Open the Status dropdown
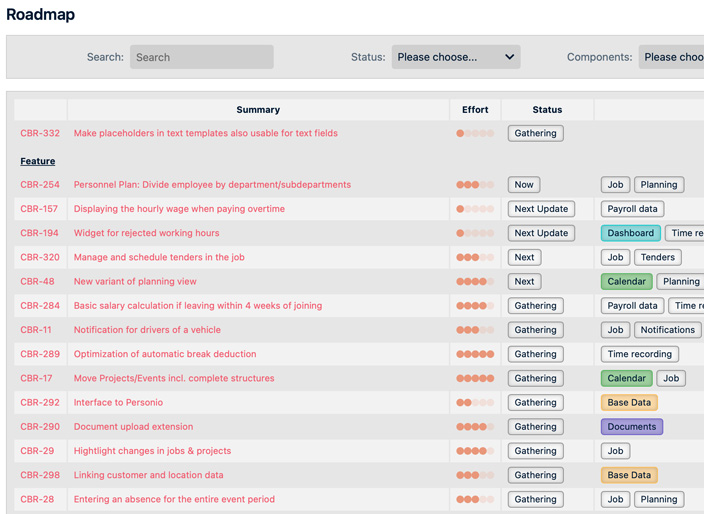 (x=456, y=57)
